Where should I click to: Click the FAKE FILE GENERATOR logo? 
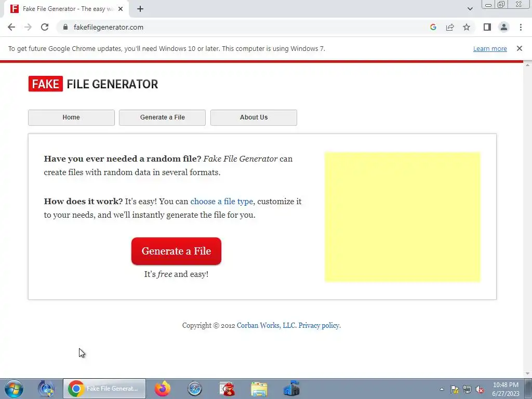point(94,84)
